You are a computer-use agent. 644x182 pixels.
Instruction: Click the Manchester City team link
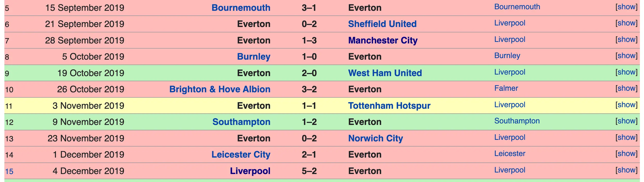[x=383, y=40]
